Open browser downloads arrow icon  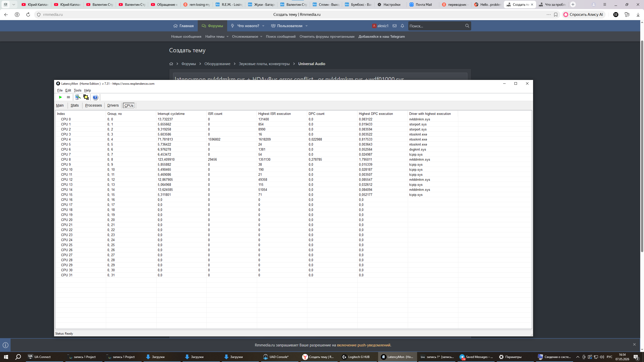(638, 15)
